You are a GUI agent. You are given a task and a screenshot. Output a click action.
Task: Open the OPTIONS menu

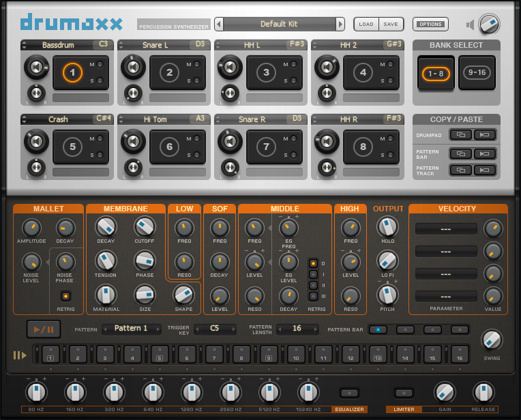tap(430, 25)
